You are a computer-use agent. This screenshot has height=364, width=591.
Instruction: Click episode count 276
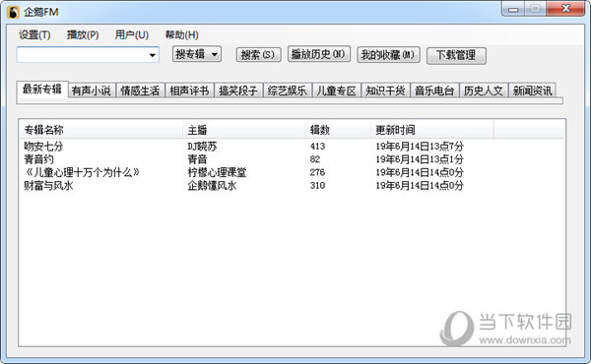(x=318, y=172)
